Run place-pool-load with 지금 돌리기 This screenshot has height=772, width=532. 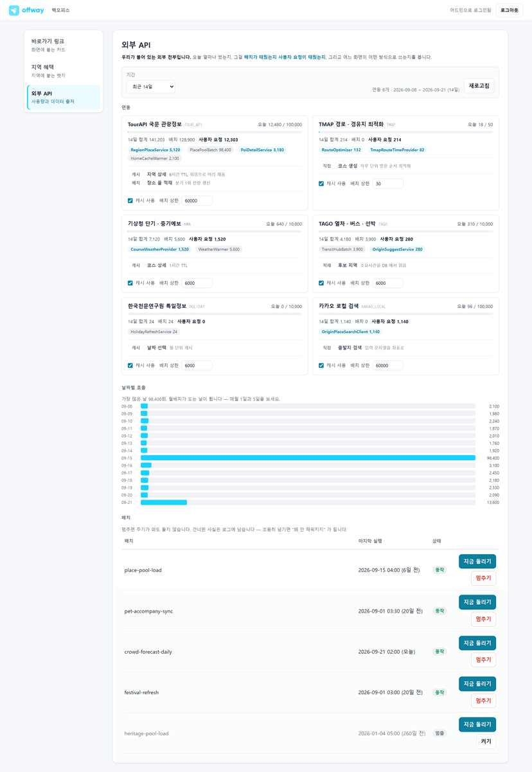coord(477,561)
